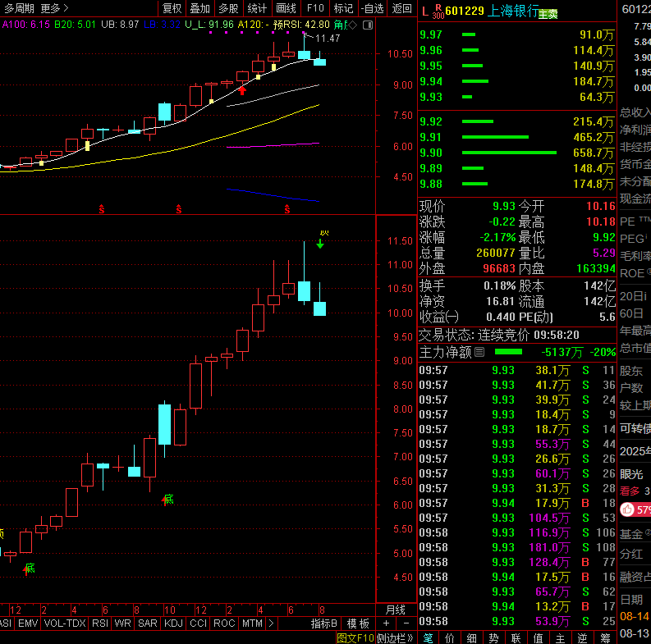Screen dimensions: 651x644
Task: Select the RSI indicator tab
Action: pyautogui.click(x=100, y=623)
